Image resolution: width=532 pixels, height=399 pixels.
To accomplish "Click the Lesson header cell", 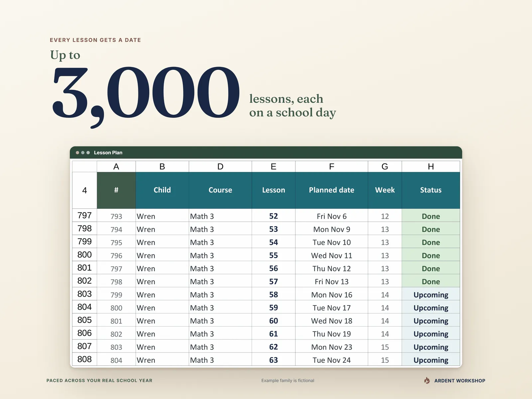I will coord(273,190).
